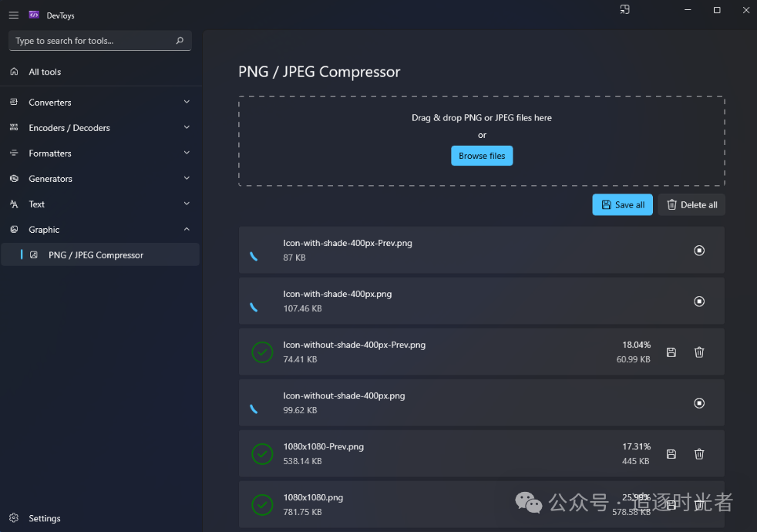Click the Browse files button
Image resolution: width=757 pixels, height=532 pixels.
coord(482,156)
